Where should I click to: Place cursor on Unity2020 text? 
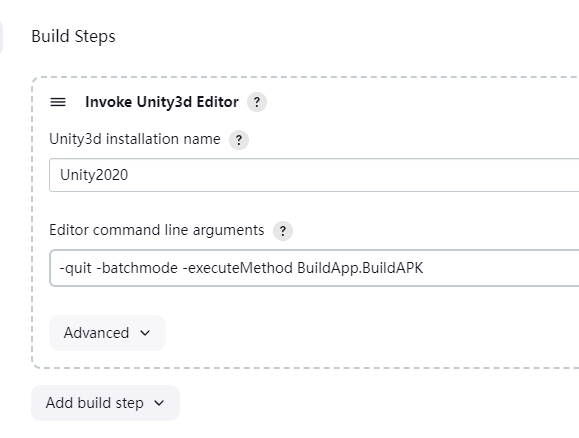coord(94,175)
